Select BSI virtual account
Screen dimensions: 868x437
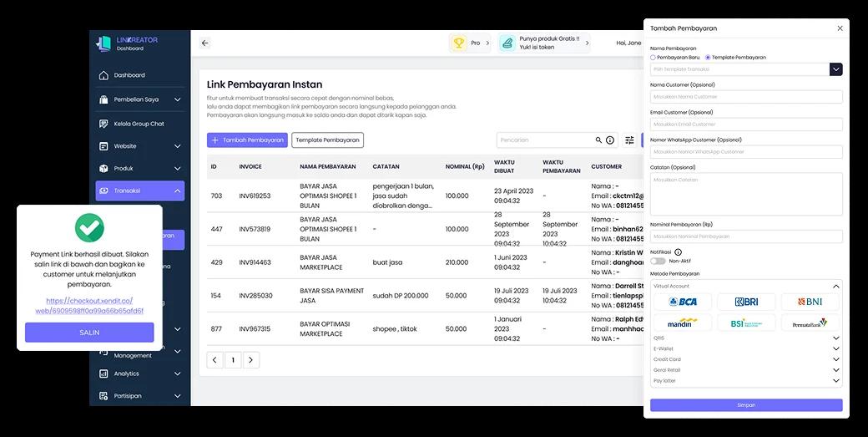tap(746, 323)
